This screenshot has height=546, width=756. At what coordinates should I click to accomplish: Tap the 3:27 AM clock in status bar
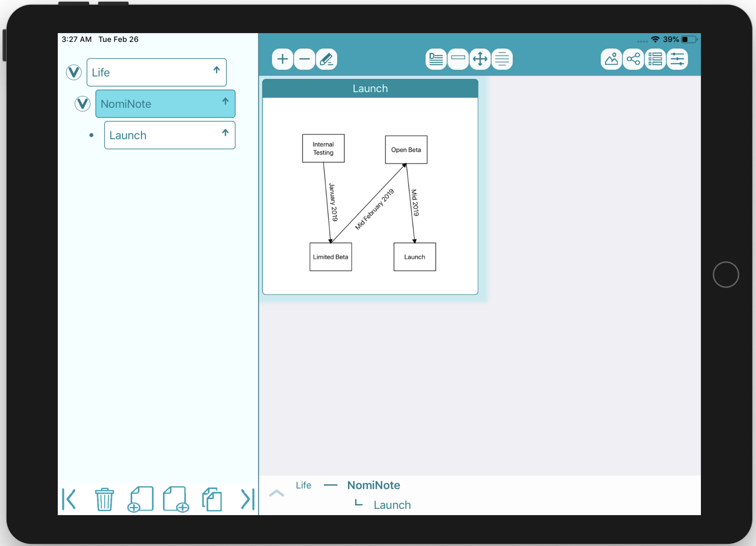(x=77, y=39)
